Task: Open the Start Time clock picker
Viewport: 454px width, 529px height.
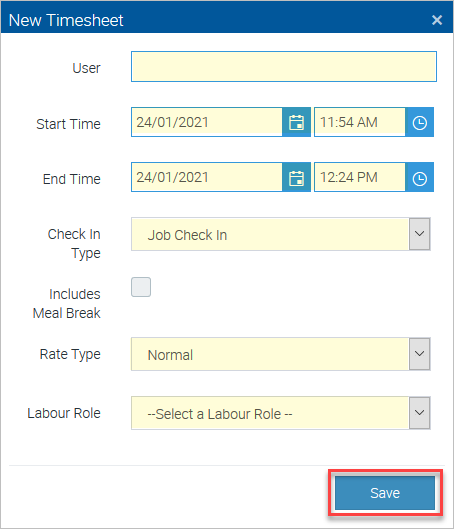Action: 420,122
